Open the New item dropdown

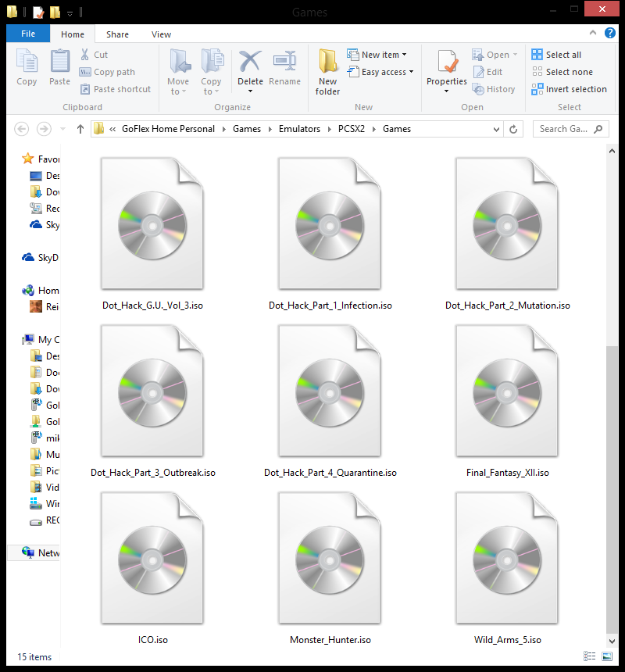tap(377, 55)
